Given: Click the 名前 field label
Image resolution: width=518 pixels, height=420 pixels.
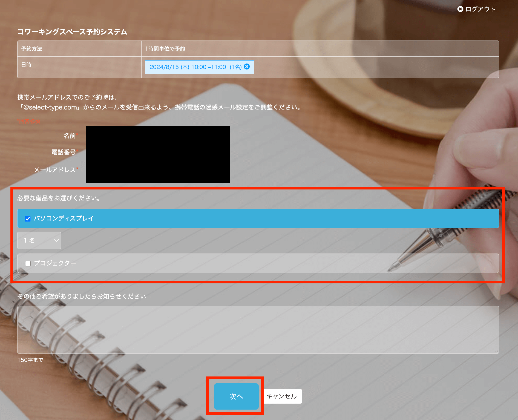Looking at the screenshot, I should [x=70, y=136].
